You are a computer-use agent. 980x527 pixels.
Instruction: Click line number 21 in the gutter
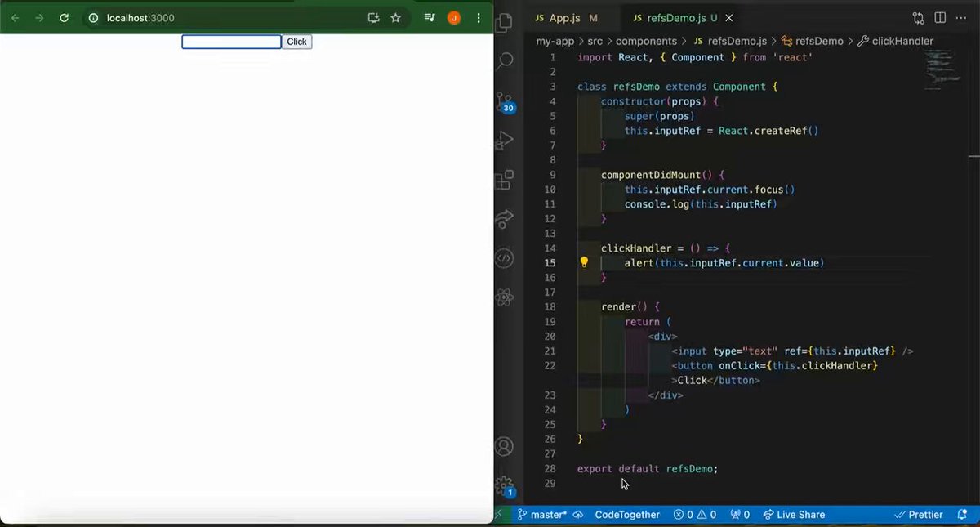550,351
